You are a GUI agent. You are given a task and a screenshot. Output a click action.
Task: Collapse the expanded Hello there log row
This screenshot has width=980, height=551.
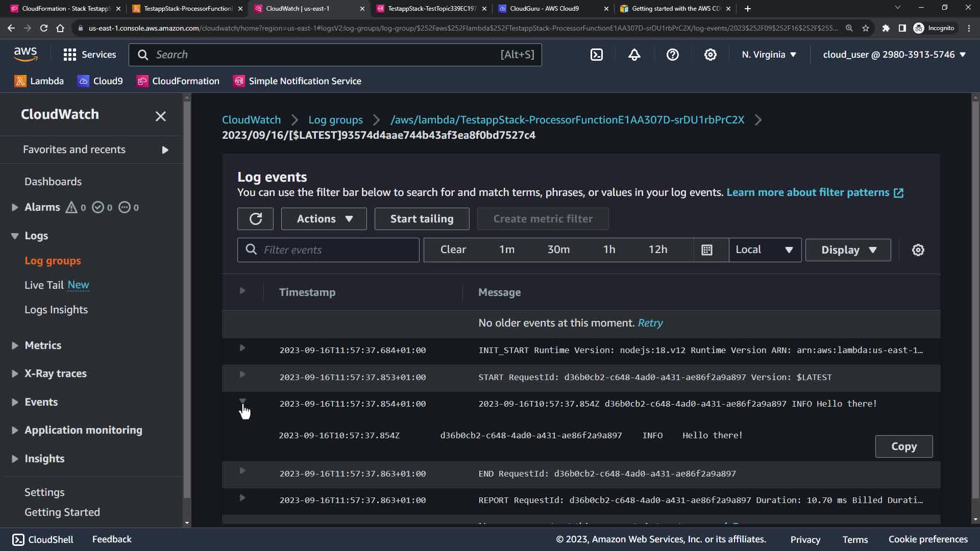tap(242, 402)
